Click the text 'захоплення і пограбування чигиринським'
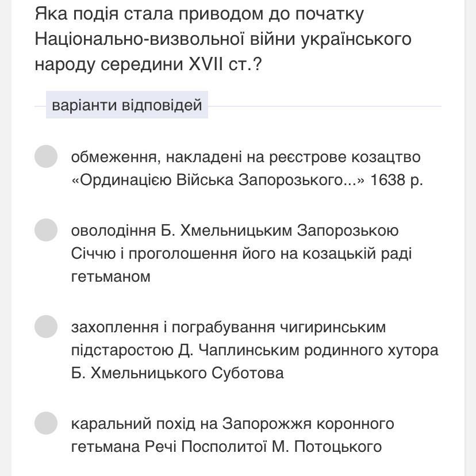 click(228, 327)
